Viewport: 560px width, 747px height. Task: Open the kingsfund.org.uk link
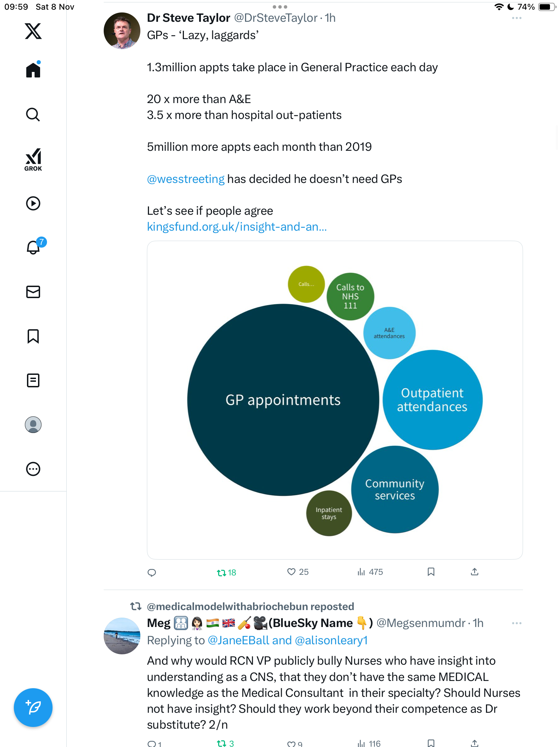(x=237, y=227)
